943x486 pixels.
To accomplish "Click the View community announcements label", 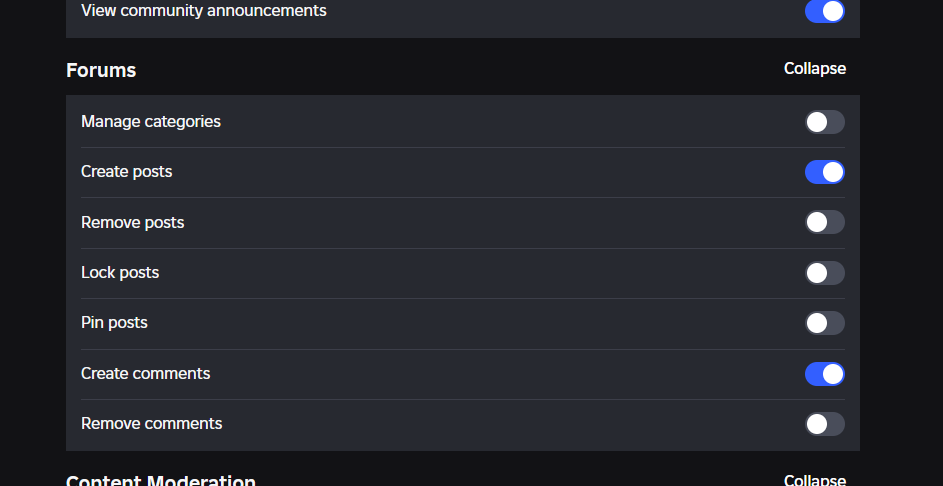I will (x=204, y=11).
